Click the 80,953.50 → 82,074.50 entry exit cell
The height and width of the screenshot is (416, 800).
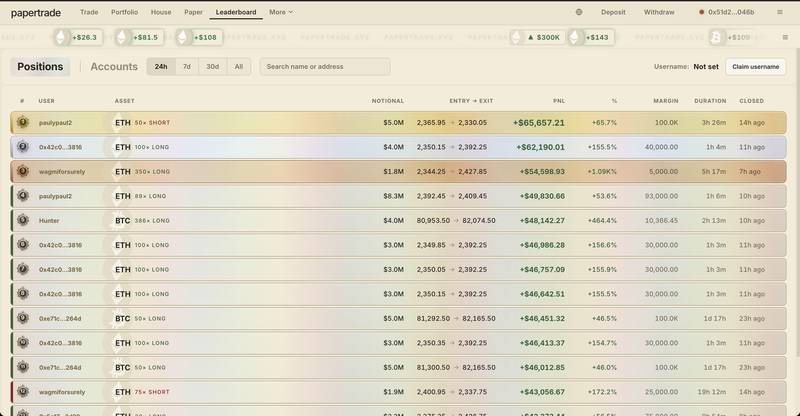click(x=456, y=221)
